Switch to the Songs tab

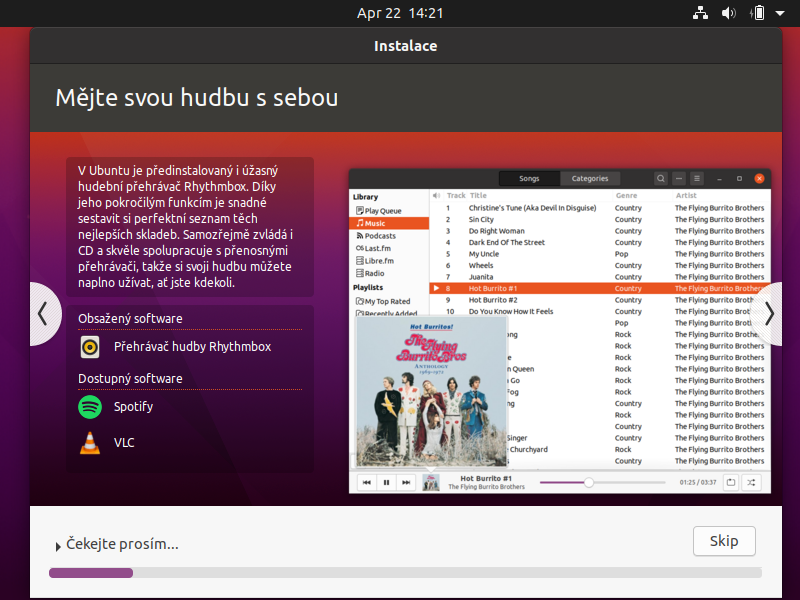click(529, 179)
